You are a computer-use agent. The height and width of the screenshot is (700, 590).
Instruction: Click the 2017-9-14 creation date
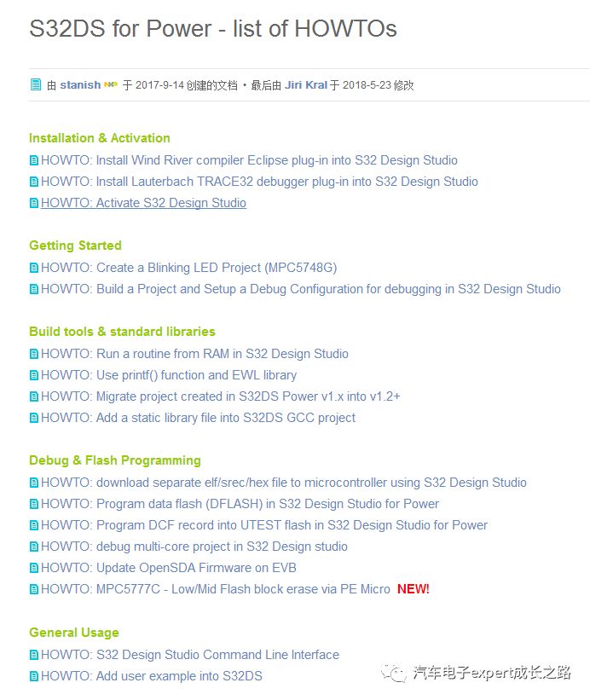point(159,84)
